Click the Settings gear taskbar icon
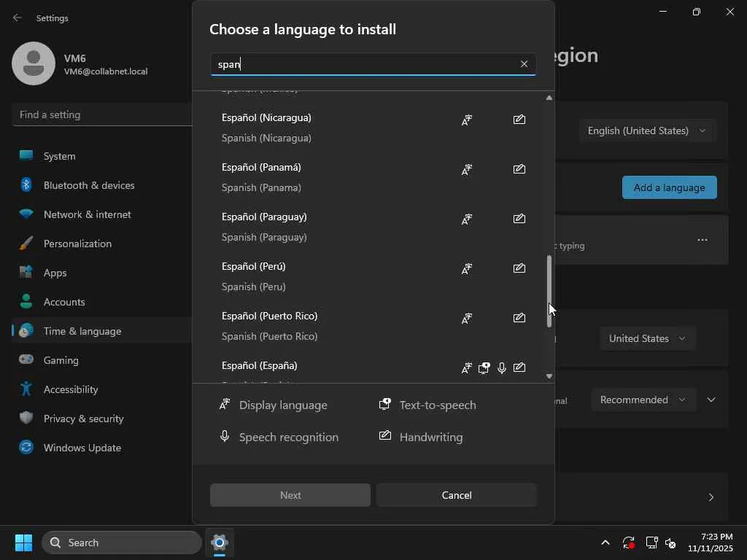Image resolution: width=747 pixels, height=560 pixels. [x=219, y=542]
